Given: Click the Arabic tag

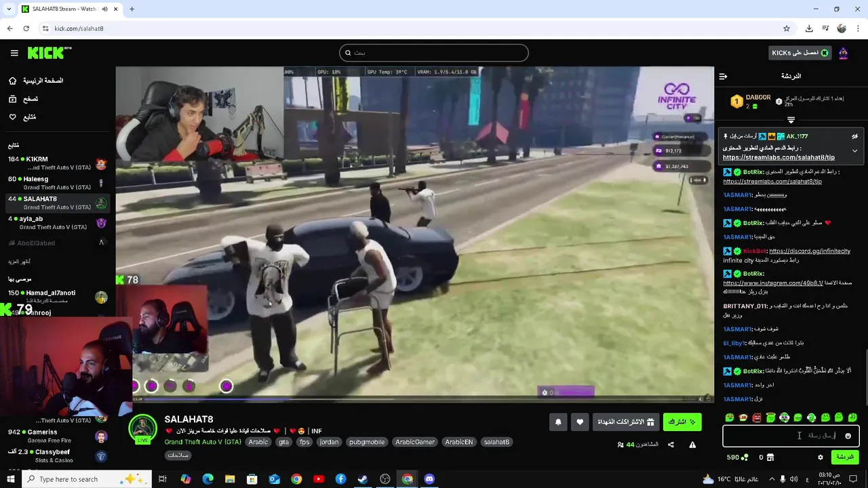Looking at the screenshot, I should [x=258, y=442].
